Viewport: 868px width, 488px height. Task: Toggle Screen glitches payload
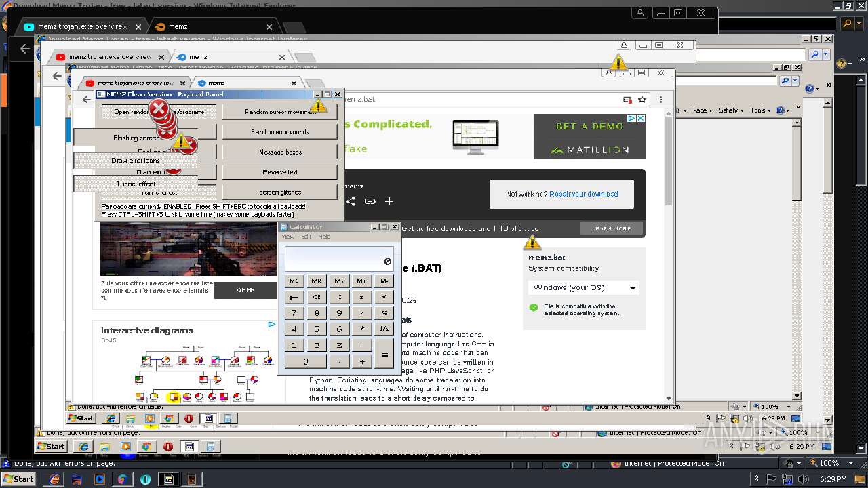[280, 192]
